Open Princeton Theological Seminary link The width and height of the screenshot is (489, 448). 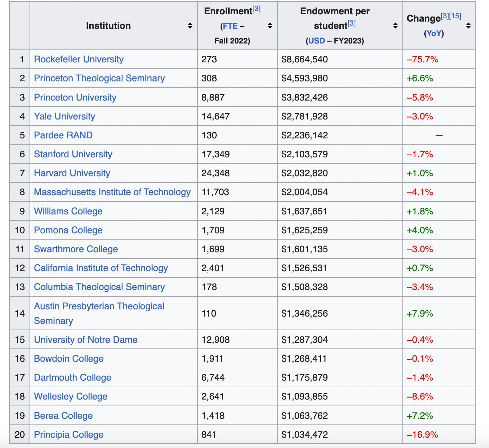pos(99,78)
